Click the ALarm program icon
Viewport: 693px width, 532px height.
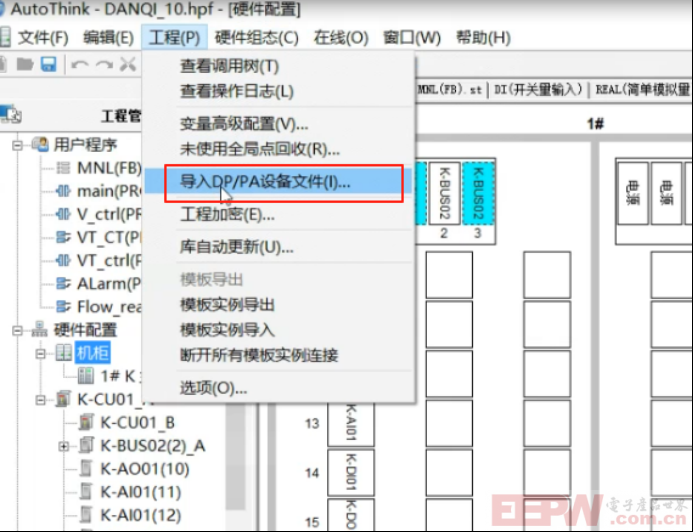pos(63,283)
